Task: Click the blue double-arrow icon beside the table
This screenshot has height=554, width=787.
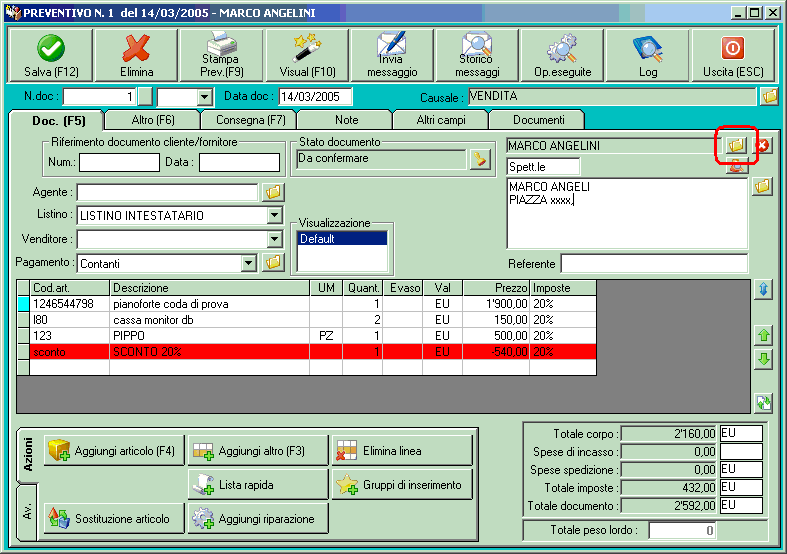Action: pyautogui.click(x=763, y=290)
